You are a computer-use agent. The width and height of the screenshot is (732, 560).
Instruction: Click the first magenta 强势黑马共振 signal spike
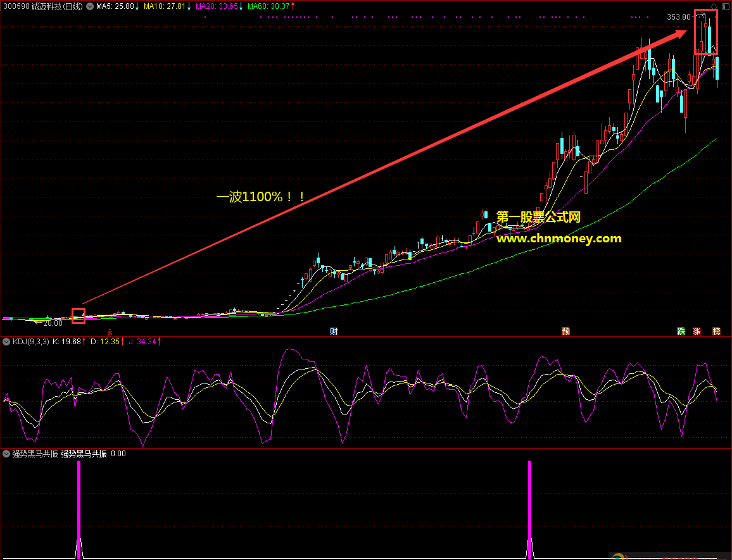click(79, 509)
